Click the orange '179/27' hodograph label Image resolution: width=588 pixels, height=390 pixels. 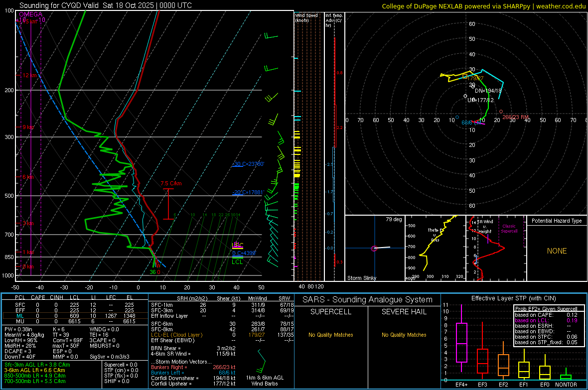pos(475,78)
